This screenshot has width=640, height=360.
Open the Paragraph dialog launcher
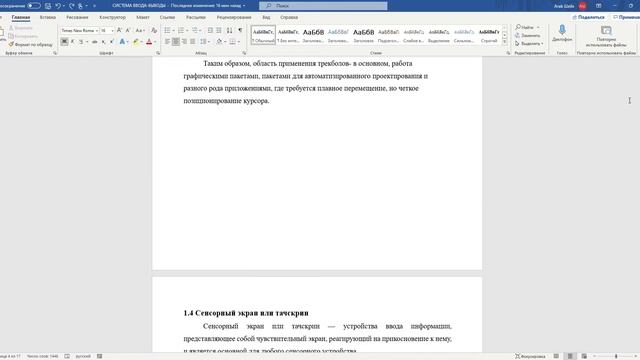(x=244, y=53)
